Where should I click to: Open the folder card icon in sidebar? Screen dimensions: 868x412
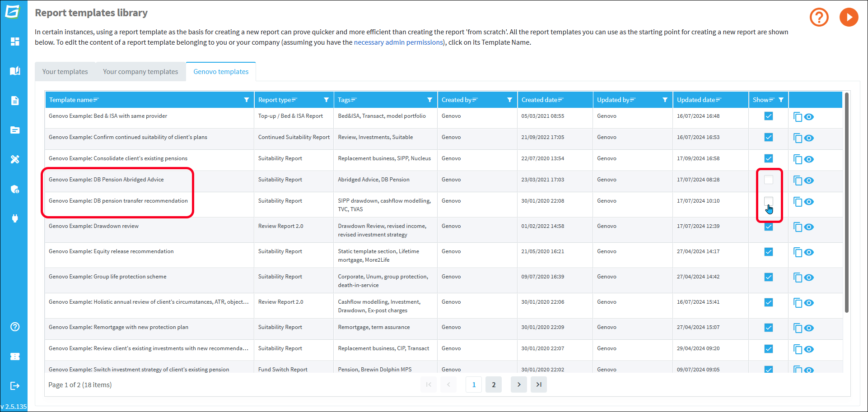click(x=15, y=130)
